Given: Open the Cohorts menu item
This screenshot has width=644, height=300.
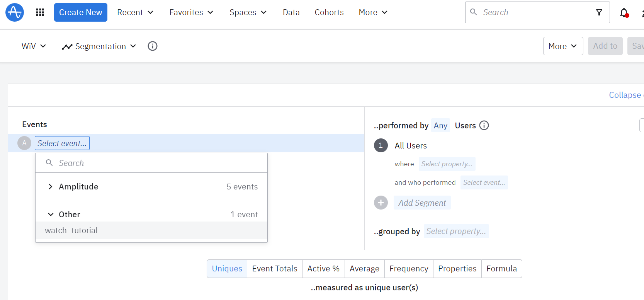Looking at the screenshot, I should (329, 12).
